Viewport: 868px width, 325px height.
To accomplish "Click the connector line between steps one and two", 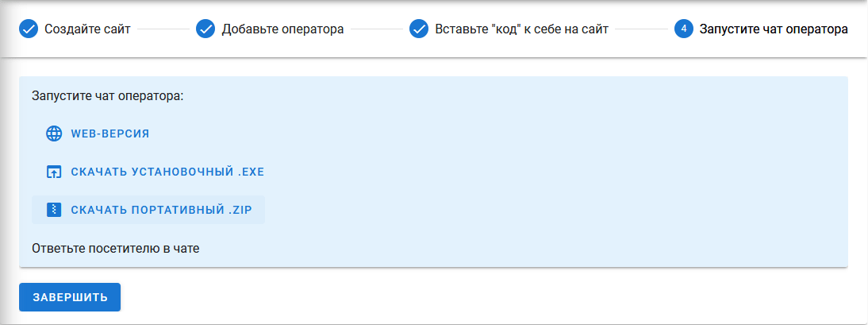I will pyautogui.click(x=163, y=29).
